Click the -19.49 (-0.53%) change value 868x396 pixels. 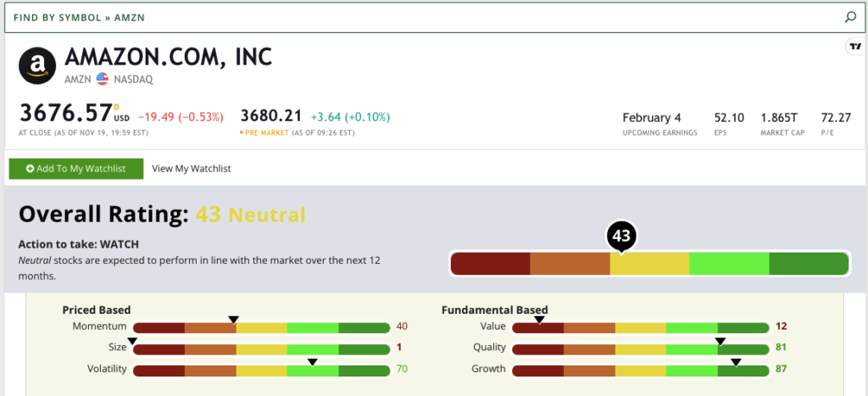tap(181, 117)
